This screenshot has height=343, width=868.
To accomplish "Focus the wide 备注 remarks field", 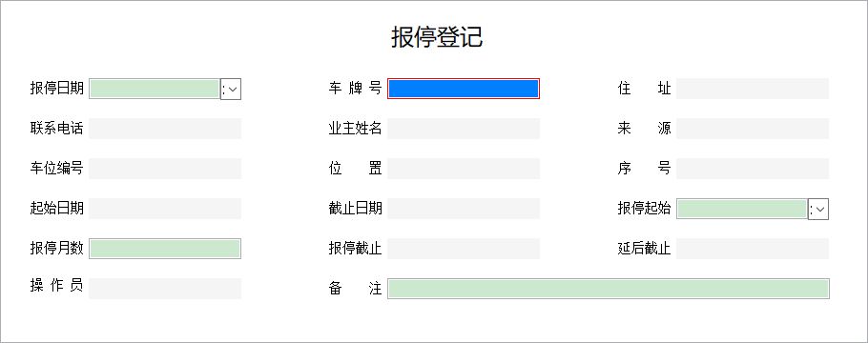I will click(609, 289).
